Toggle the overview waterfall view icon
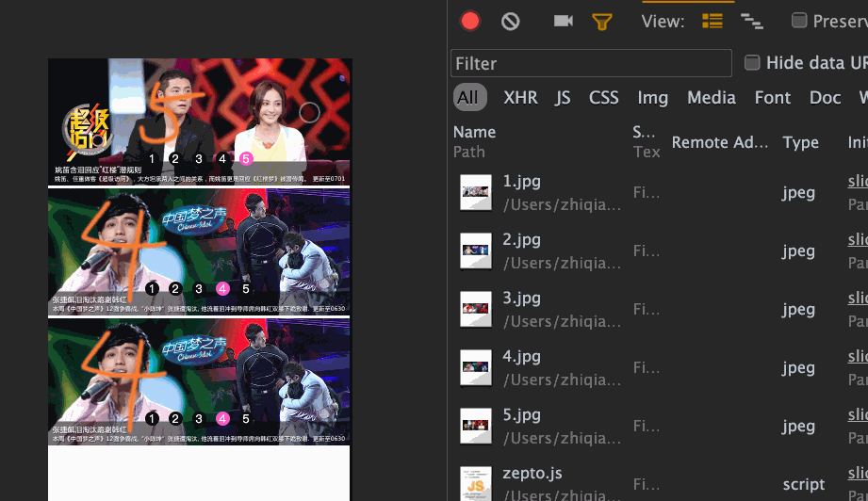 (752, 21)
